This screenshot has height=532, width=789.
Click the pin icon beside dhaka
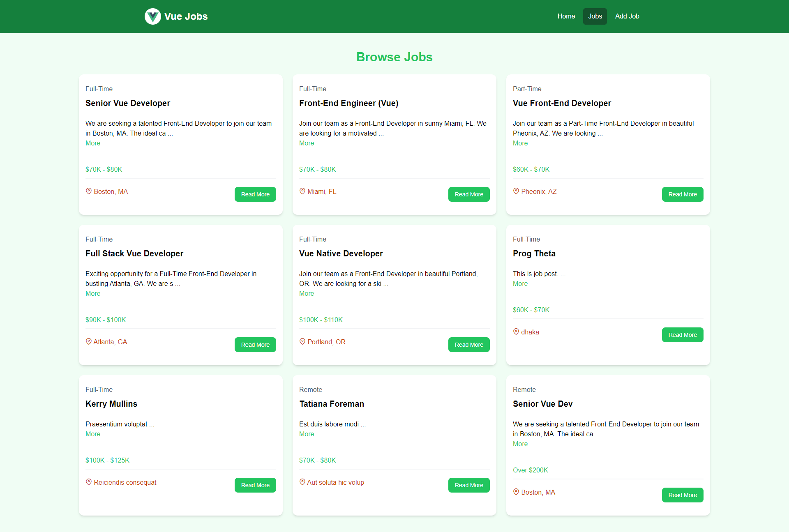click(x=516, y=332)
